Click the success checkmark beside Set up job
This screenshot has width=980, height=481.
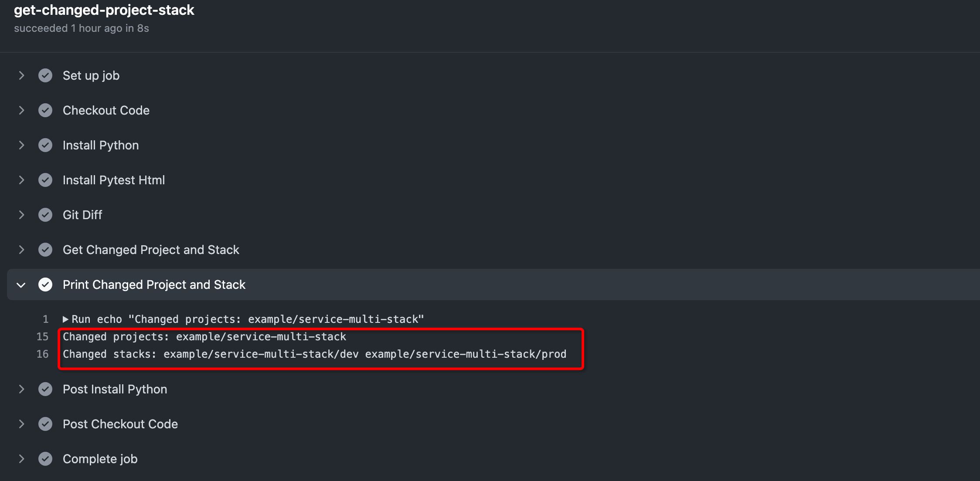click(45, 75)
